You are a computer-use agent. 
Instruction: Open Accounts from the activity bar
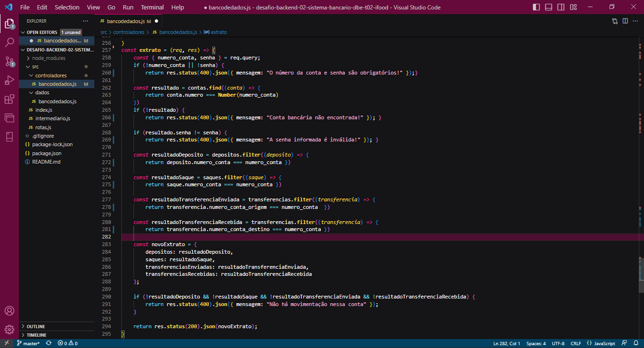[x=9, y=311]
